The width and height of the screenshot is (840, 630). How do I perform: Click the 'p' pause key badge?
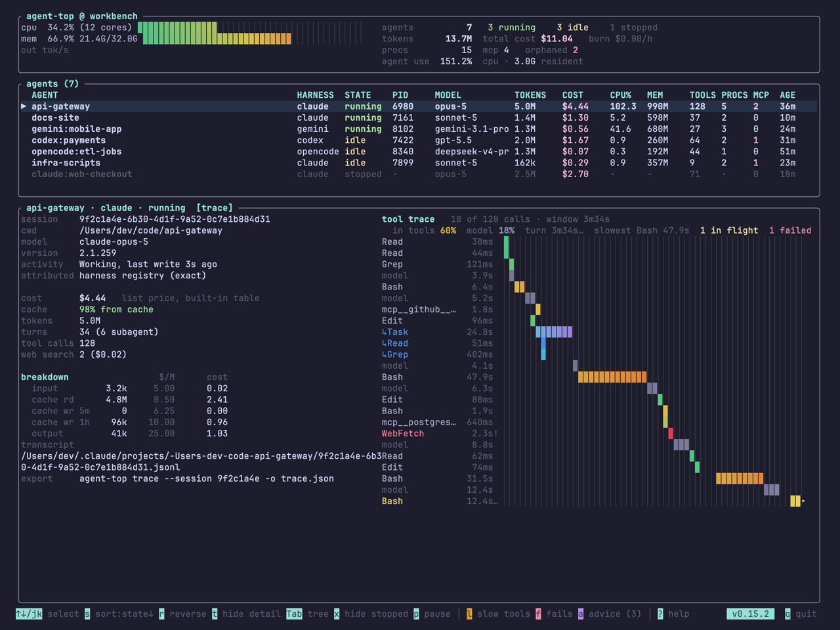coord(416,614)
